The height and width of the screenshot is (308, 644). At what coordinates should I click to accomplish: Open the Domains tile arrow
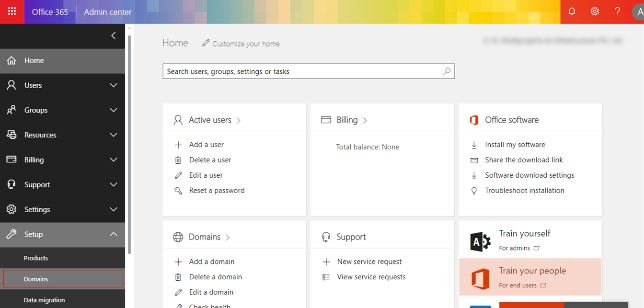(x=228, y=237)
